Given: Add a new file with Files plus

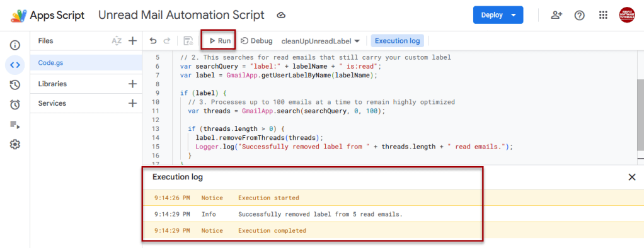Looking at the screenshot, I should (132, 41).
